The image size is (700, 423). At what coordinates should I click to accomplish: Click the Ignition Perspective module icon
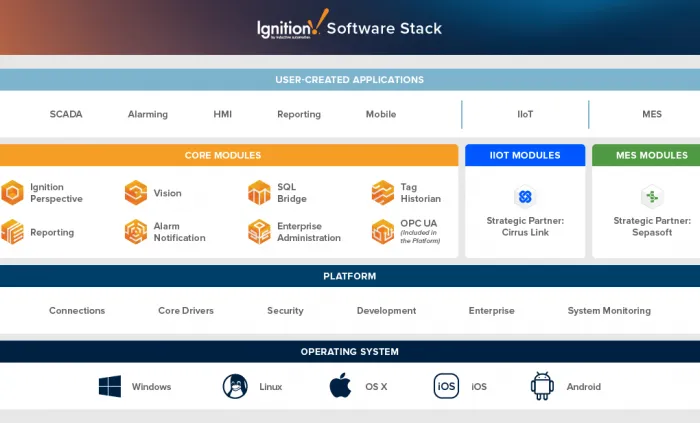[12, 193]
